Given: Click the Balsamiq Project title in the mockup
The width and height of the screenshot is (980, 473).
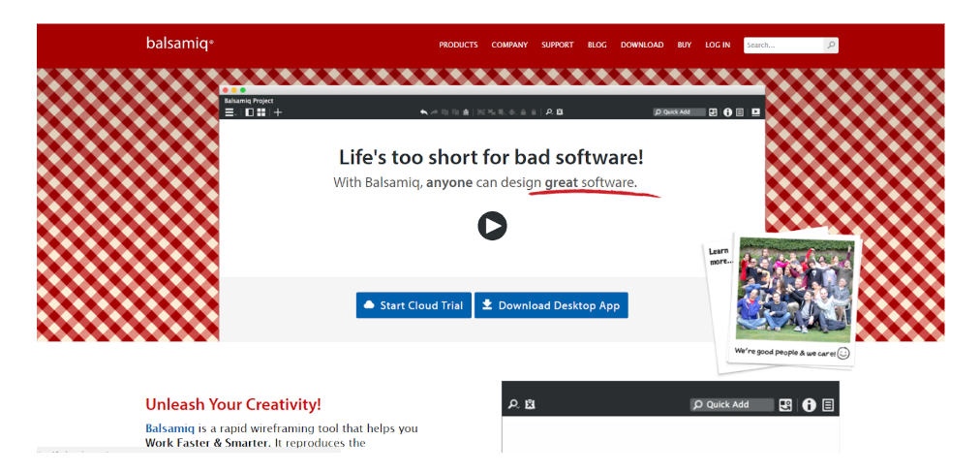Looking at the screenshot, I should point(249,101).
